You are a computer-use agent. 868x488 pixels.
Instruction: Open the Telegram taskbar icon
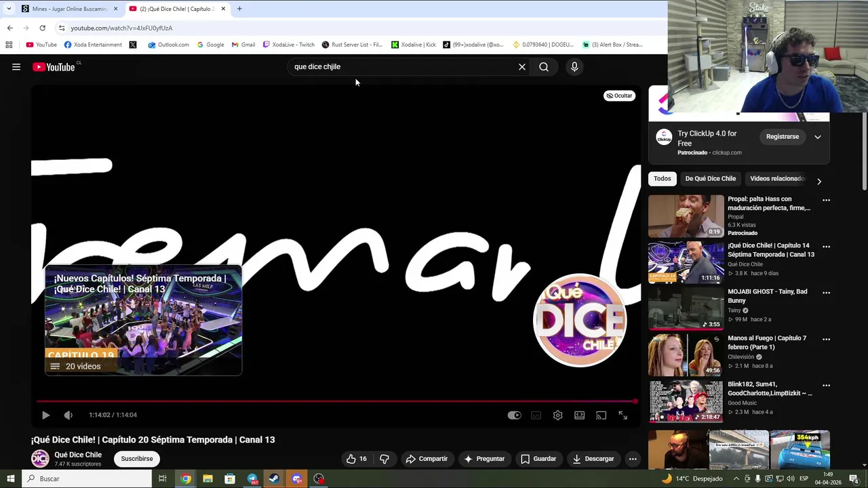[252, 479]
